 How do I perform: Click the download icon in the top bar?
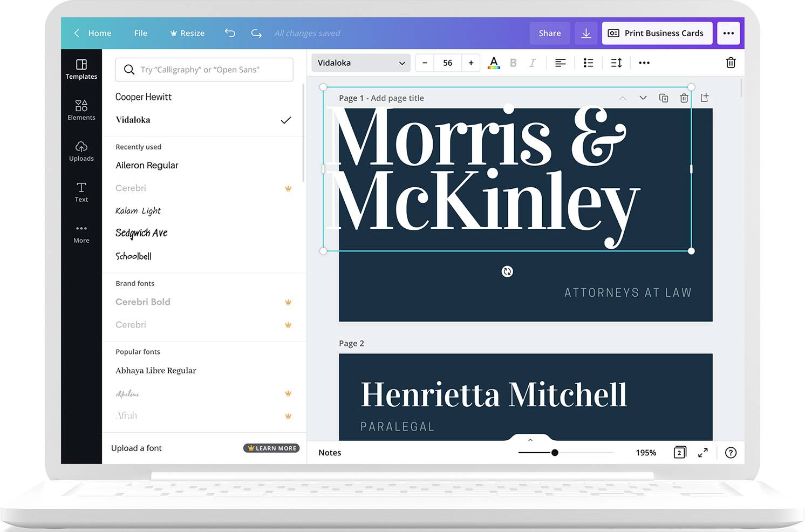click(x=586, y=33)
